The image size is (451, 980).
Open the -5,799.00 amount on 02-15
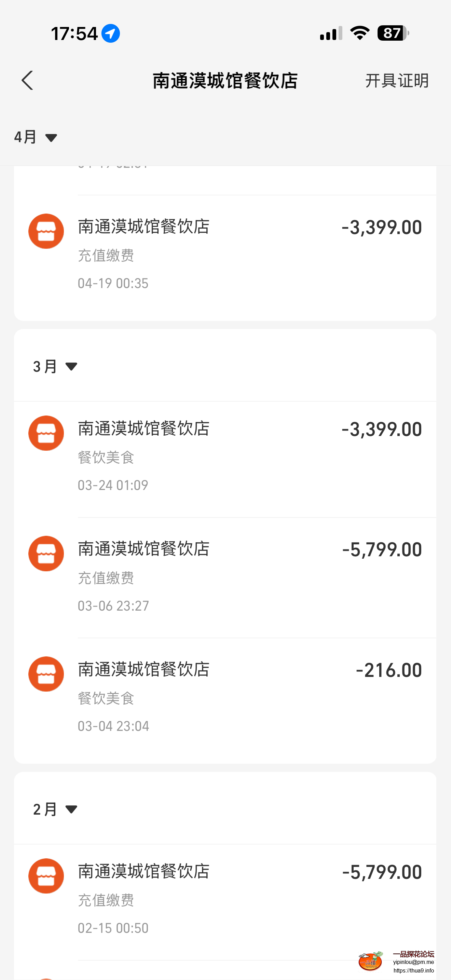point(382,872)
